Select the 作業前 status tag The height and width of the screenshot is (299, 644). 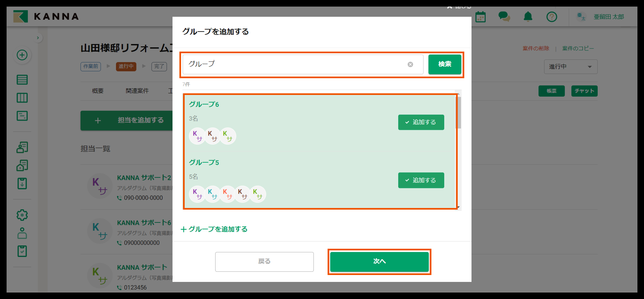91,67
